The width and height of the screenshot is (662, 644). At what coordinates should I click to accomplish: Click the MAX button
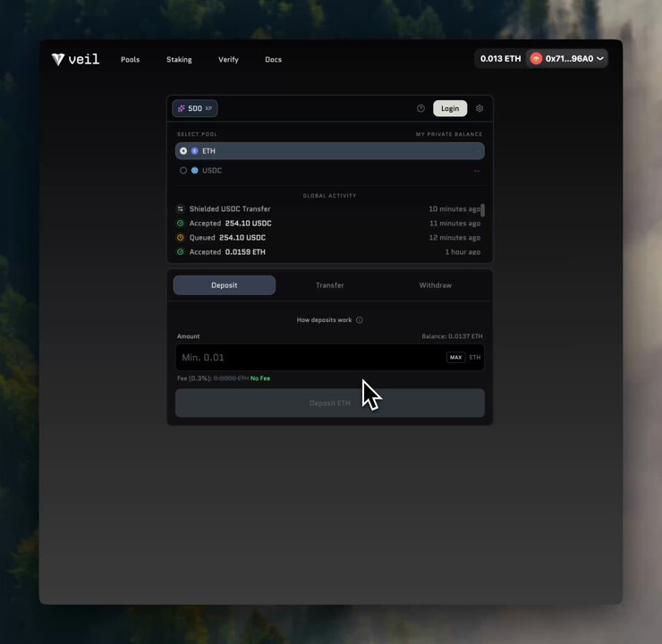(x=455, y=358)
